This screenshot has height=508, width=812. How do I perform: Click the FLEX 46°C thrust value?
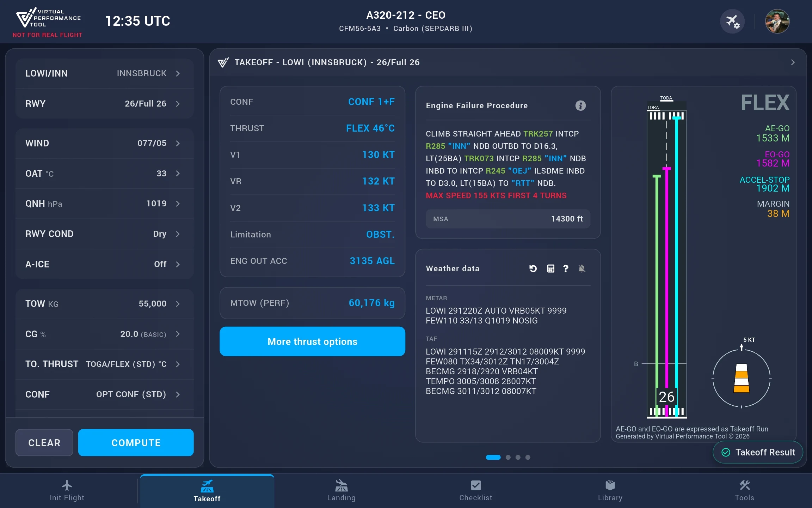pyautogui.click(x=370, y=128)
